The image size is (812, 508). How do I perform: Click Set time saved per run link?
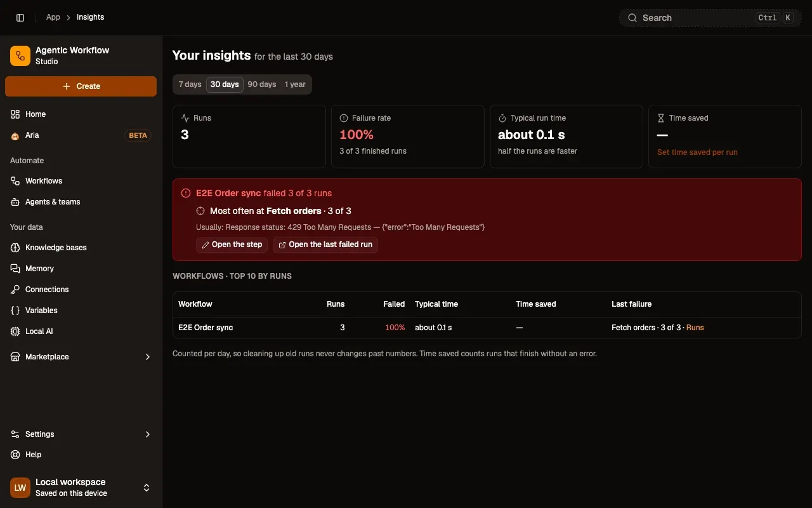(697, 152)
